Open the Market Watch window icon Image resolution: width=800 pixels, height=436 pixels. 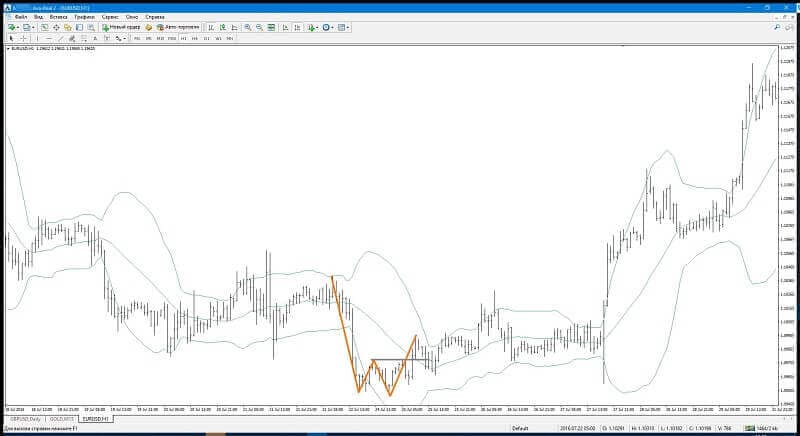tap(44, 27)
